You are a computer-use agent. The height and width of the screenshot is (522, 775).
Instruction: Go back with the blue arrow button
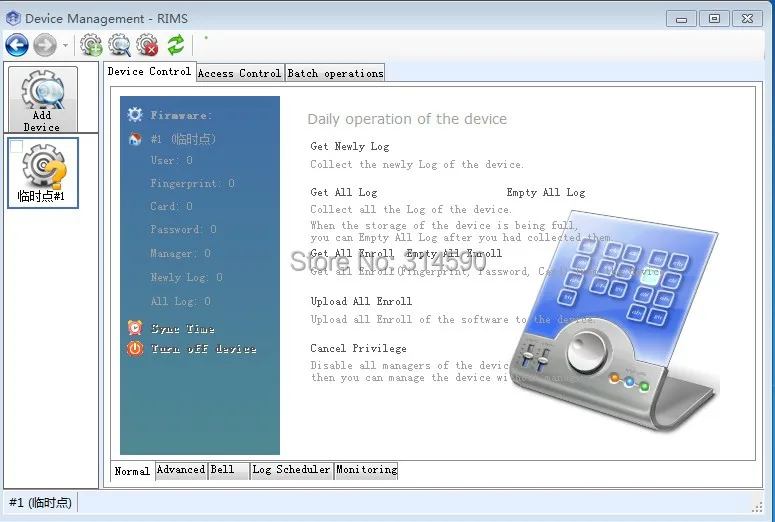[x=17, y=45]
